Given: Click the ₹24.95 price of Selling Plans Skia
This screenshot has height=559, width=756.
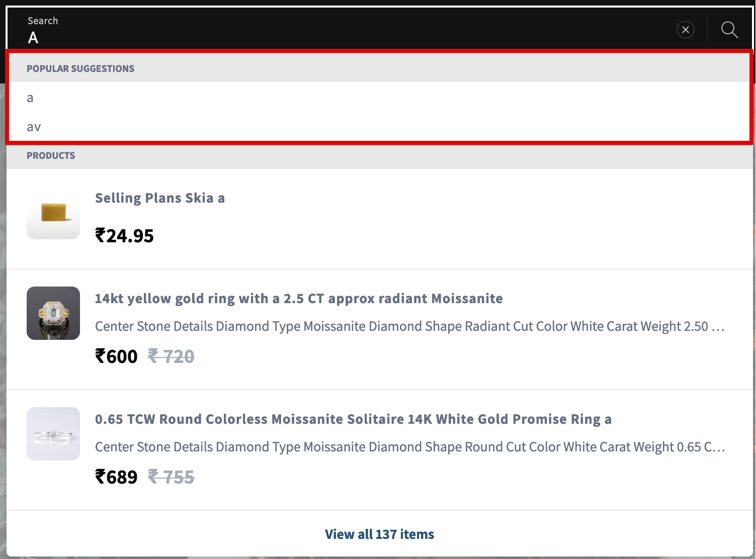Looking at the screenshot, I should coord(124,236).
